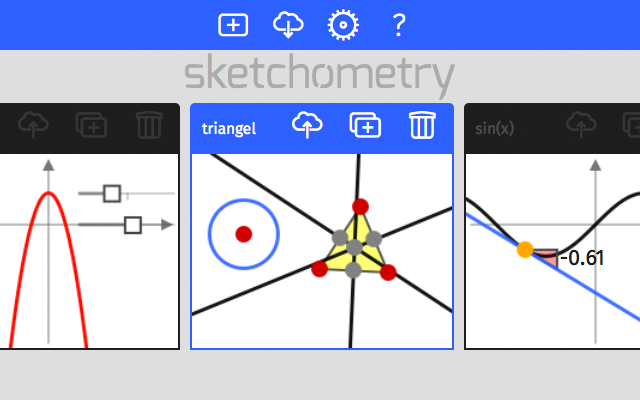Image resolution: width=640 pixels, height=400 pixels.
Task: Click the red point inside the blue circle
Action: coord(244,234)
